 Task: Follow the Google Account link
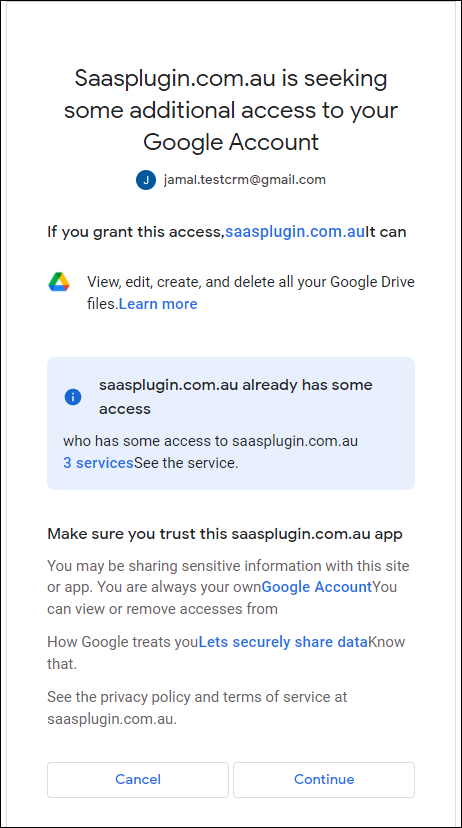click(x=317, y=587)
